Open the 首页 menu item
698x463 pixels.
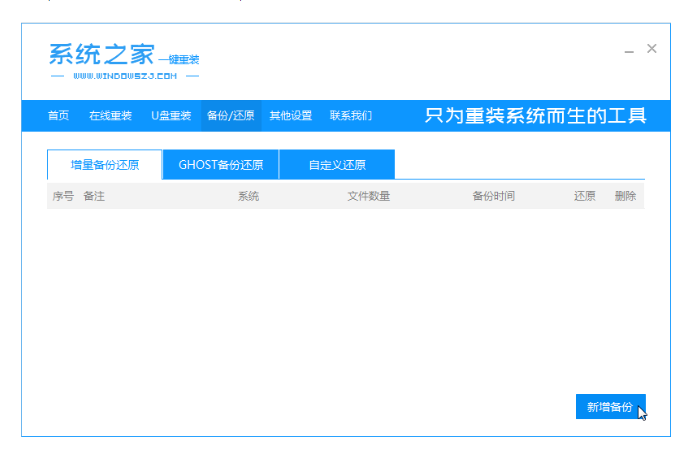click(58, 116)
